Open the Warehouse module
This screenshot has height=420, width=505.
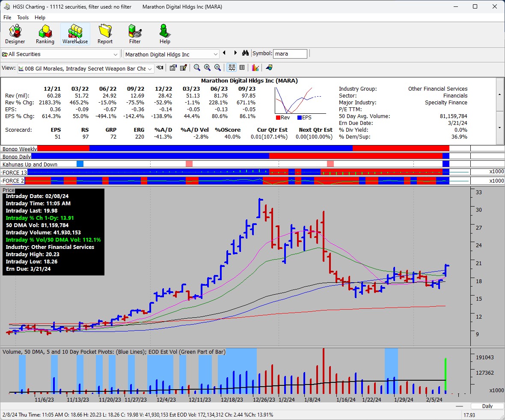75,34
